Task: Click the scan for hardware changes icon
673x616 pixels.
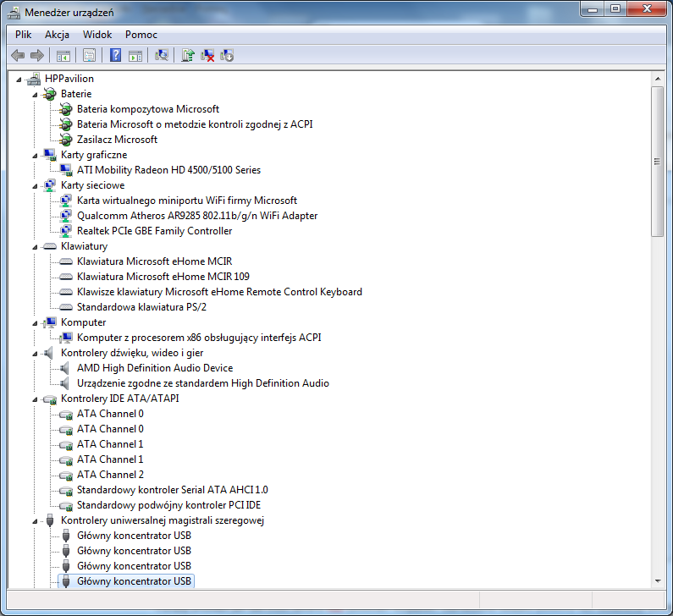Action: (162, 55)
